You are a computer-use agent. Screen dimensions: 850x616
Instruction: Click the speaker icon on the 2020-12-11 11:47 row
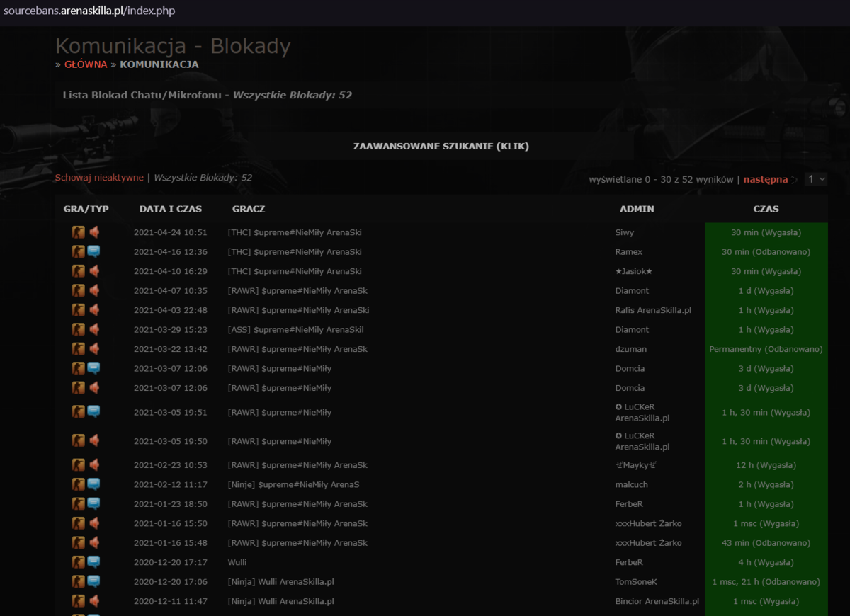coord(93,601)
